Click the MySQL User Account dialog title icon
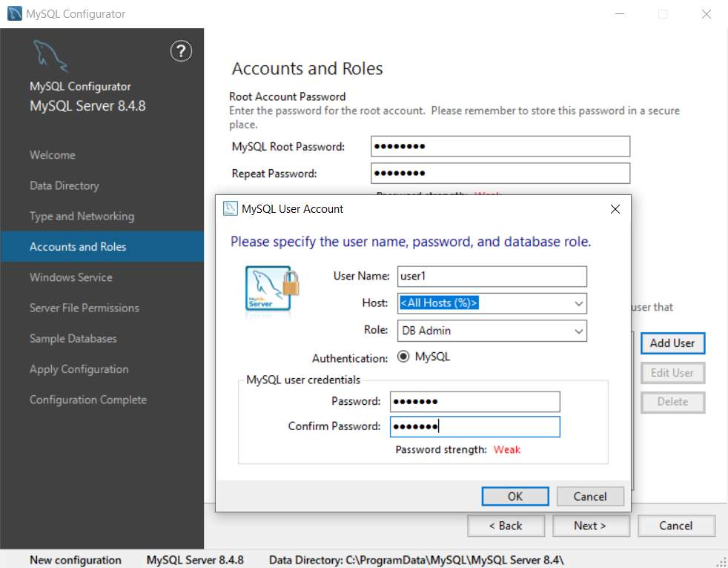The height and width of the screenshot is (568, 728). (230, 208)
